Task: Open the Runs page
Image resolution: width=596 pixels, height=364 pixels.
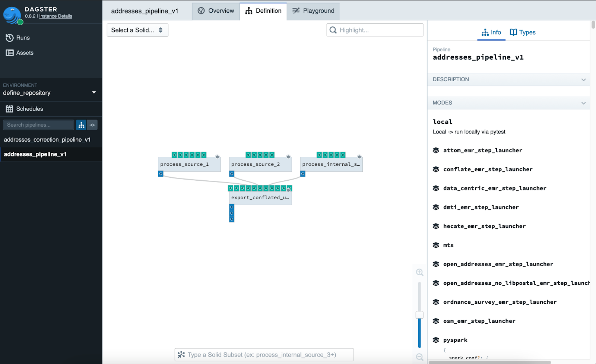Action: (18, 38)
